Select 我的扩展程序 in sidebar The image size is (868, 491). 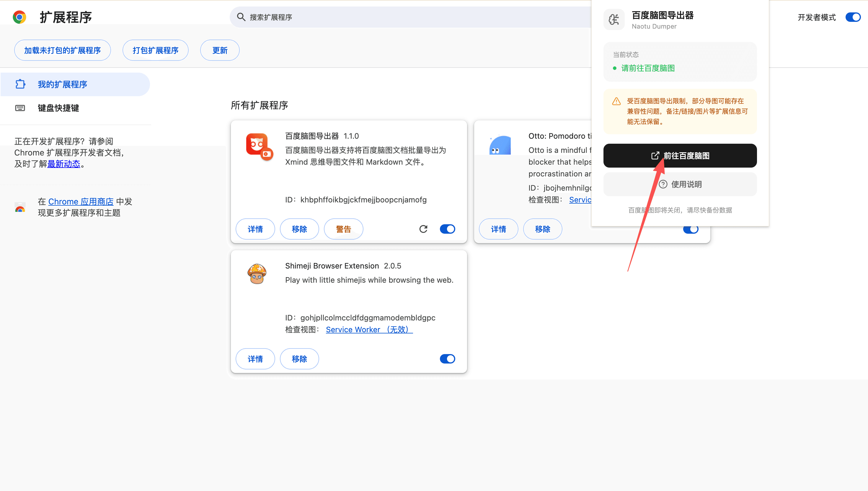62,84
